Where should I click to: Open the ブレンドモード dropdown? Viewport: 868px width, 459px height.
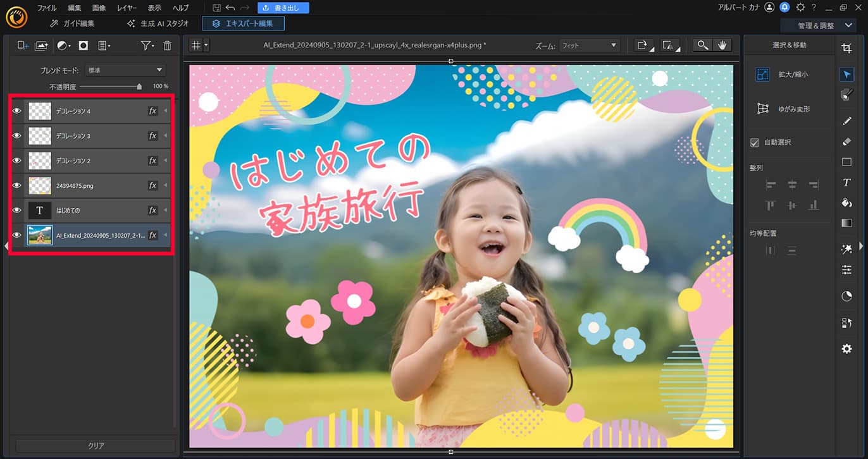[125, 70]
